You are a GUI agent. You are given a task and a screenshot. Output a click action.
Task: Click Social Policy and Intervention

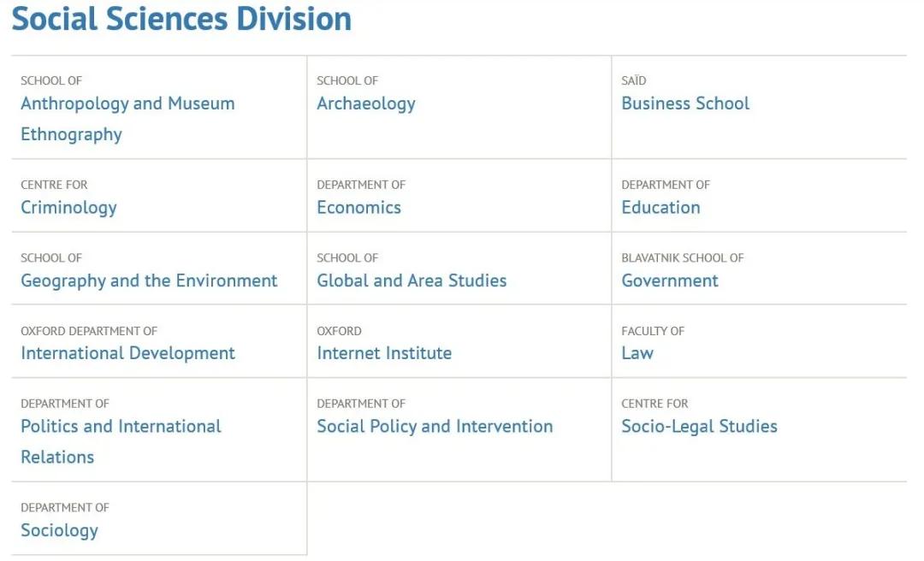[x=435, y=427]
